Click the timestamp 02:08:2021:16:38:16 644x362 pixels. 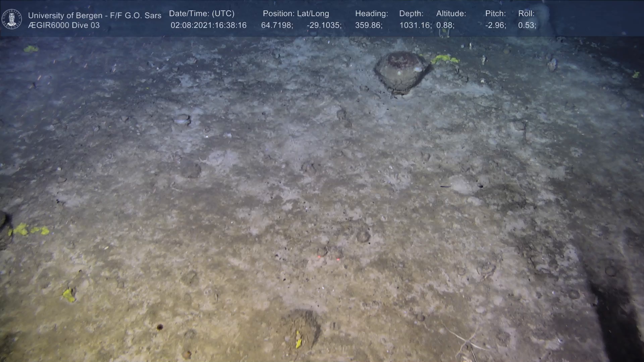click(208, 25)
